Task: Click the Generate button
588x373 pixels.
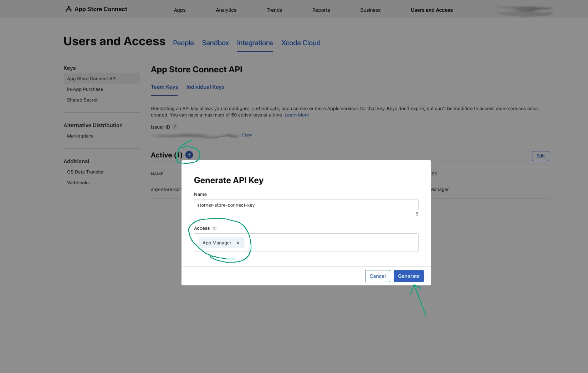Action: 409,276
